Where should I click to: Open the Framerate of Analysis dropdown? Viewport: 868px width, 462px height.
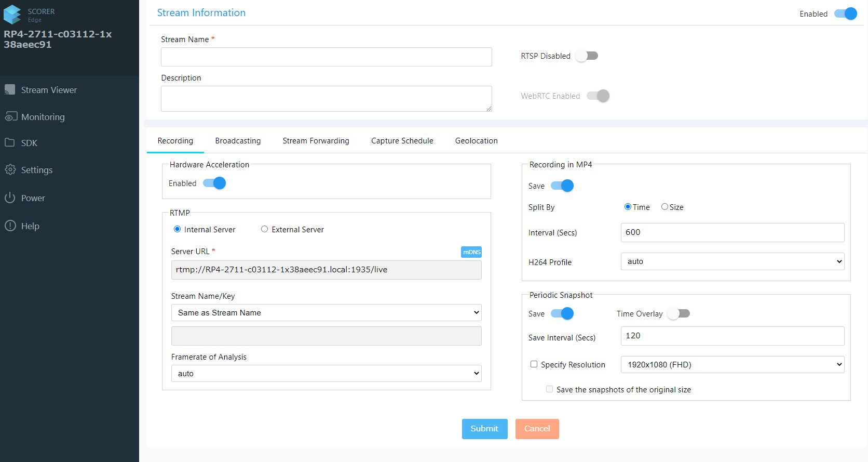point(326,374)
